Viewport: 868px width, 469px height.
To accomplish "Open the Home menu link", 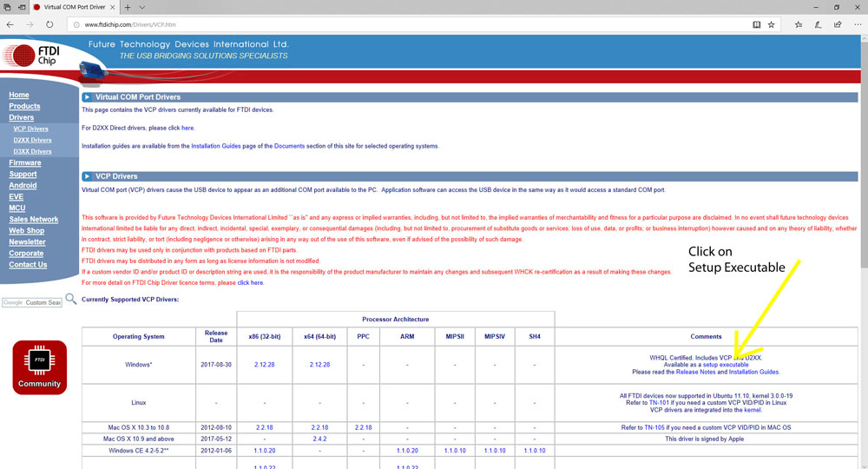I will click(19, 95).
